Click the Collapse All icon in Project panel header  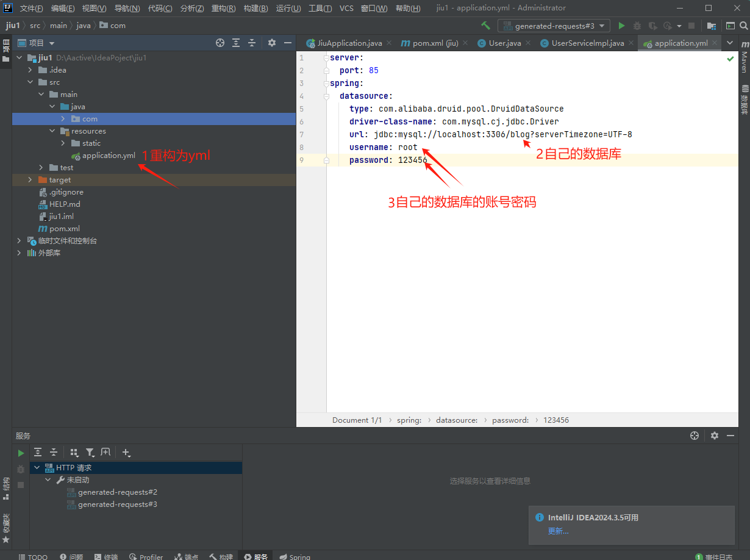coord(251,43)
